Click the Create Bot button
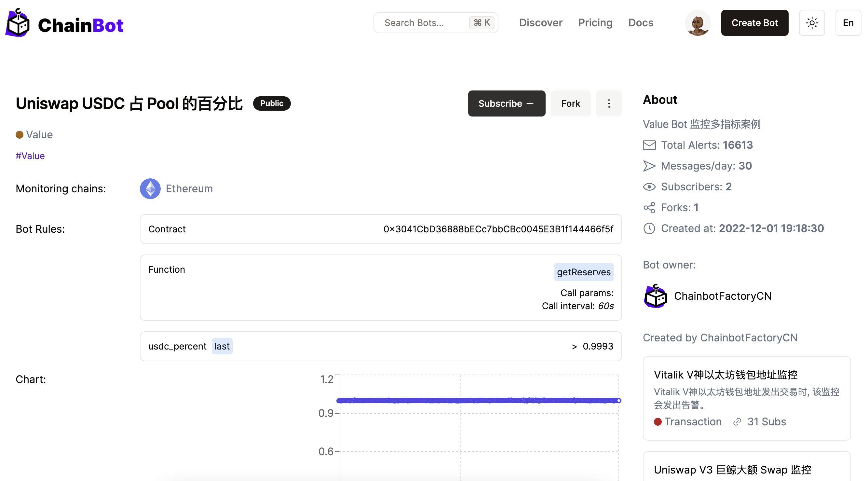The width and height of the screenshot is (868, 481). click(754, 23)
